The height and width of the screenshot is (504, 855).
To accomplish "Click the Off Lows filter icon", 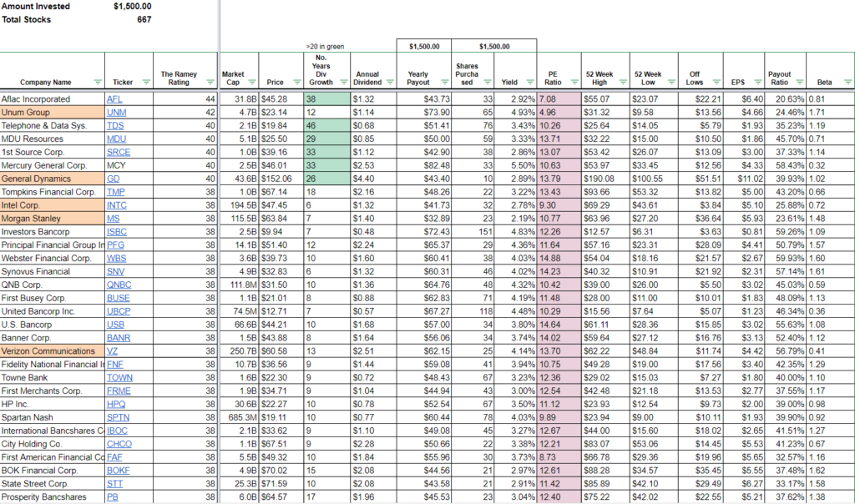I will click(716, 81).
